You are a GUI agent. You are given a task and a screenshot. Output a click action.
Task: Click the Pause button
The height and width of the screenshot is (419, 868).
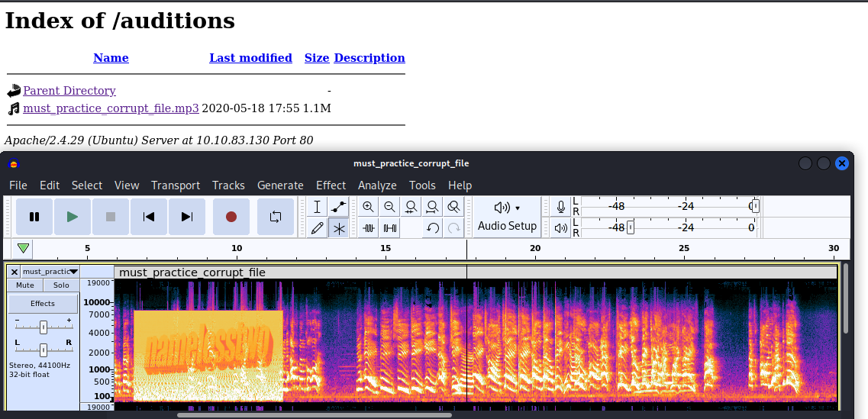(x=34, y=217)
